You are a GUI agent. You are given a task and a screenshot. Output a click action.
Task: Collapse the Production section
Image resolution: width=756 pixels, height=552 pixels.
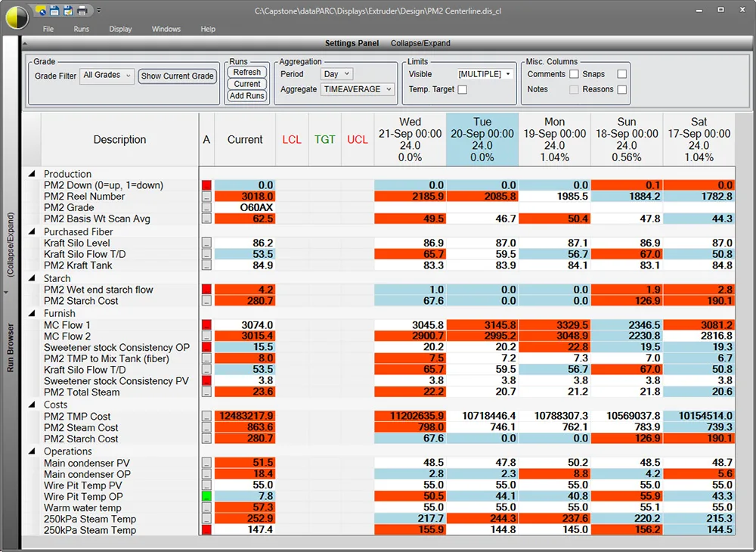tap(31, 173)
